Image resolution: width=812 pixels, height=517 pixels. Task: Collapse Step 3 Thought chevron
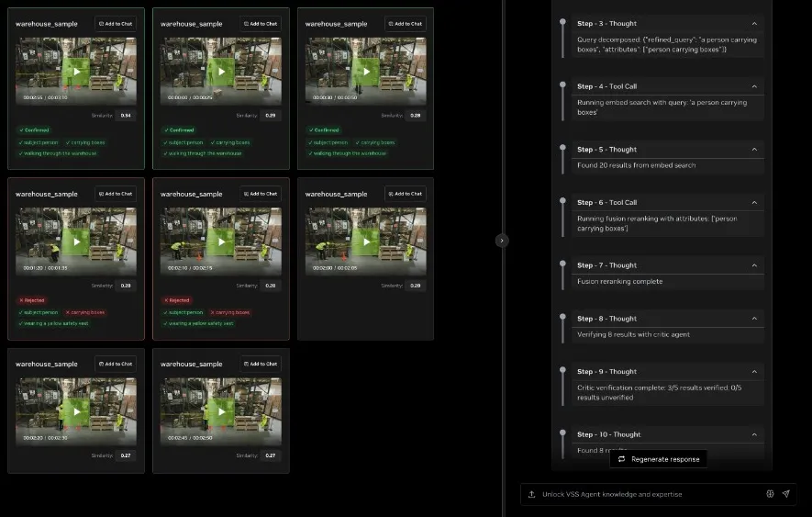[754, 24]
